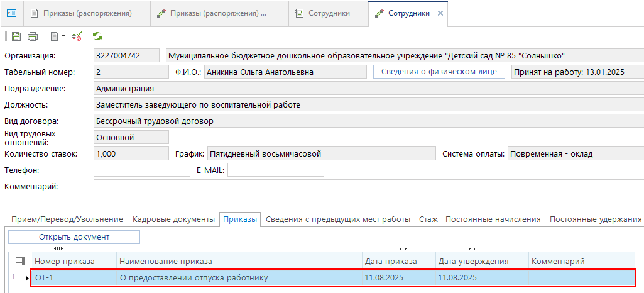
Task: Select the Прием/Перевод/Увольнение tab
Action: pos(67,219)
